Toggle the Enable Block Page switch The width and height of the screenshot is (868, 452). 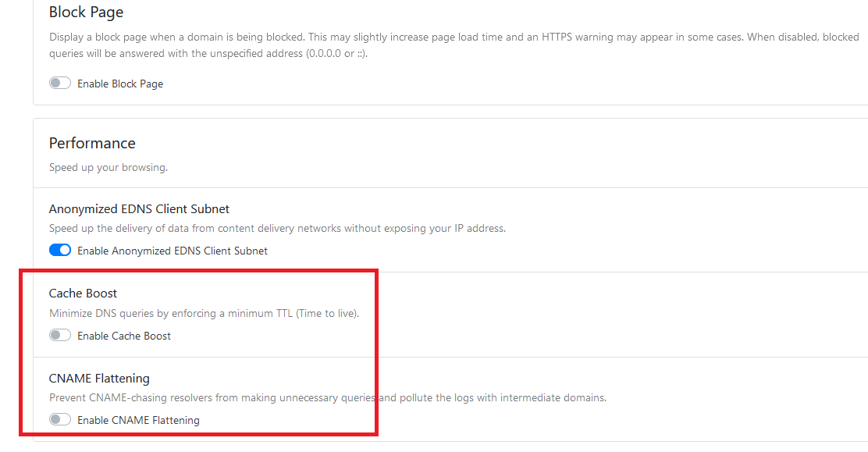tap(60, 84)
